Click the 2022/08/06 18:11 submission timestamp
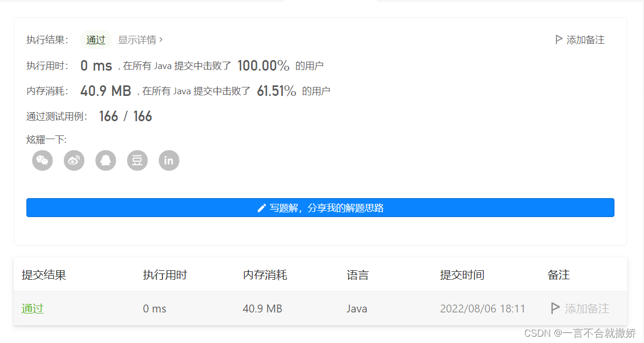This screenshot has height=343, width=644. (x=483, y=309)
